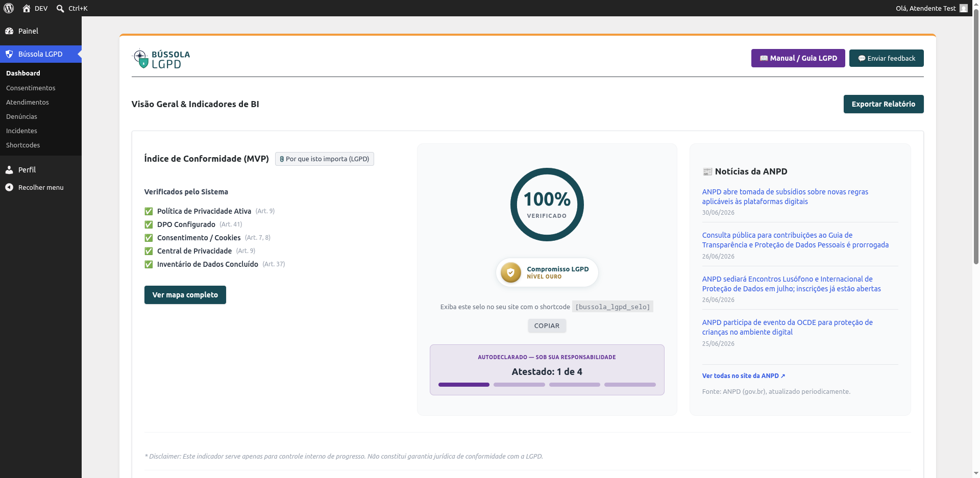The height and width of the screenshot is (478, 980).
Task: Click the Compromisso LGPD Nível Ouro badge
Action: click(547, 272)
